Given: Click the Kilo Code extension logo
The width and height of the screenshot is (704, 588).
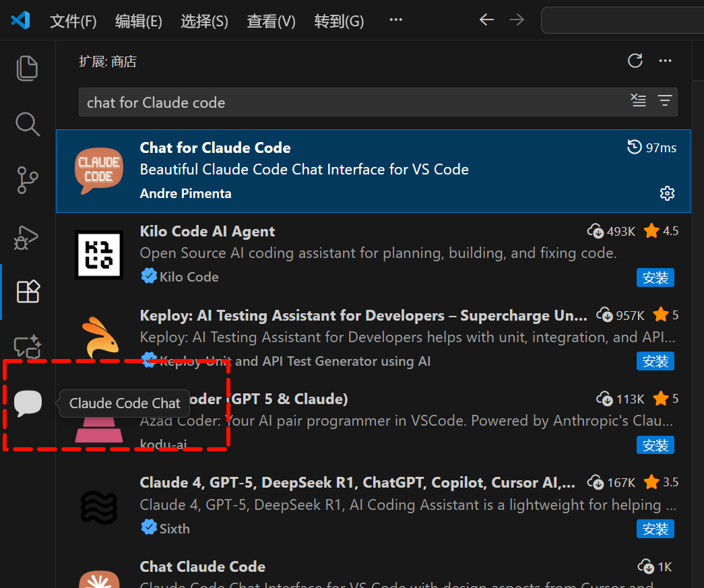Looking at the screenshot, I should 99,255.
